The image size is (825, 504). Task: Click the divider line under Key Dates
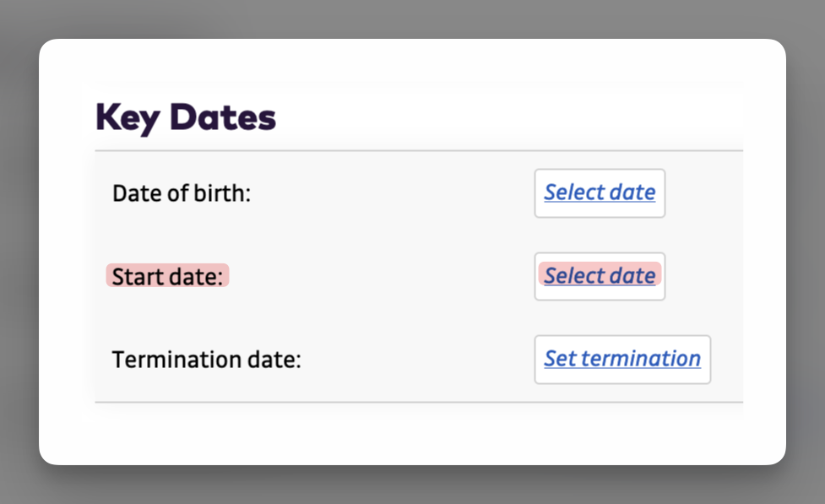[x=418, y=149]
